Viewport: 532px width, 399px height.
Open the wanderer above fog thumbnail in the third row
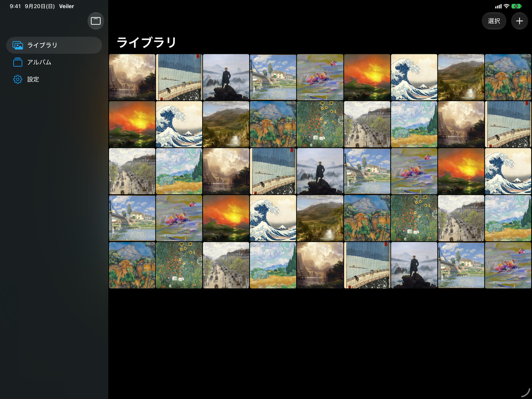320,171
